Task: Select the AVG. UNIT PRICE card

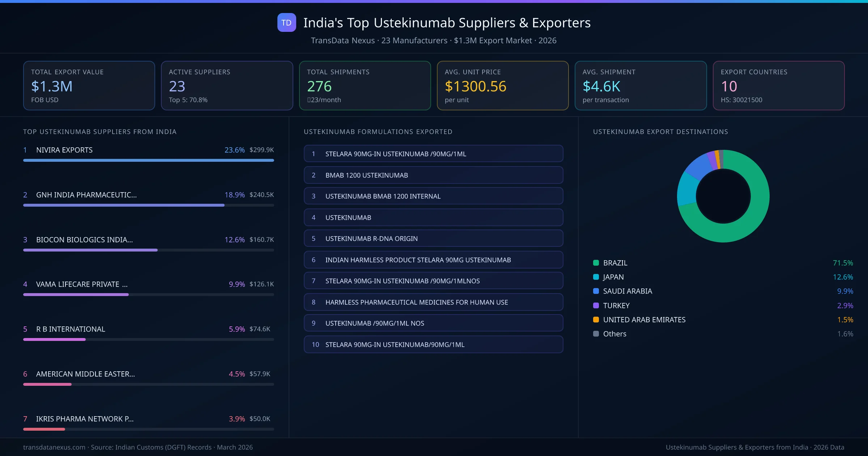Action: click(x=503, y=85)
